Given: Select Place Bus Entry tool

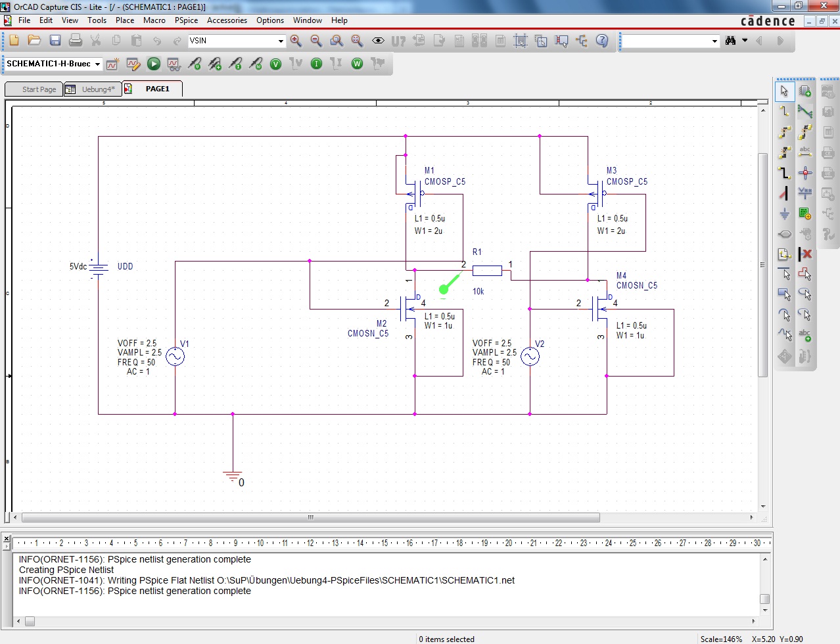Looking at the screenshot, I should click(785, 193).
